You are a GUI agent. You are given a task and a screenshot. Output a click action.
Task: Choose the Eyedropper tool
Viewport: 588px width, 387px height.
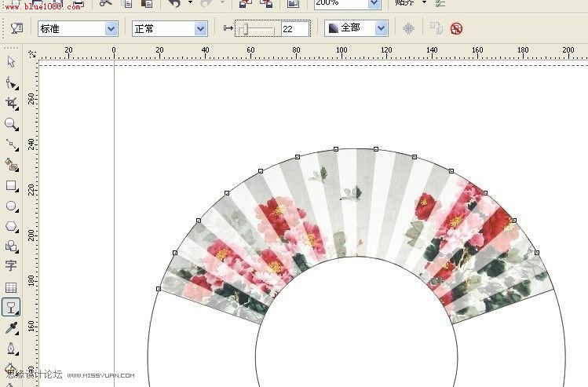(11, 327)
